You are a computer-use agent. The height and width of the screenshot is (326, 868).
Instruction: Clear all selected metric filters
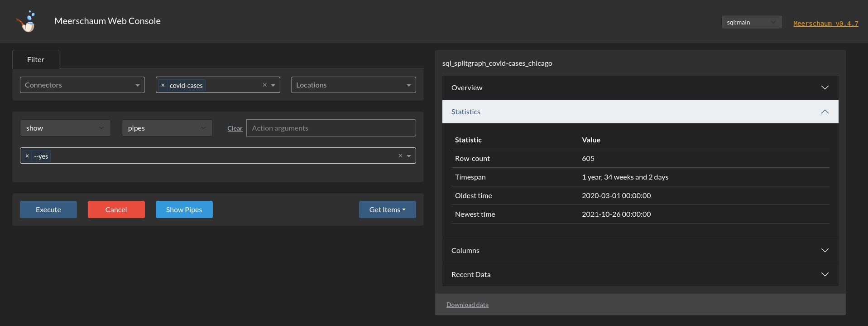tap(264, 85)
